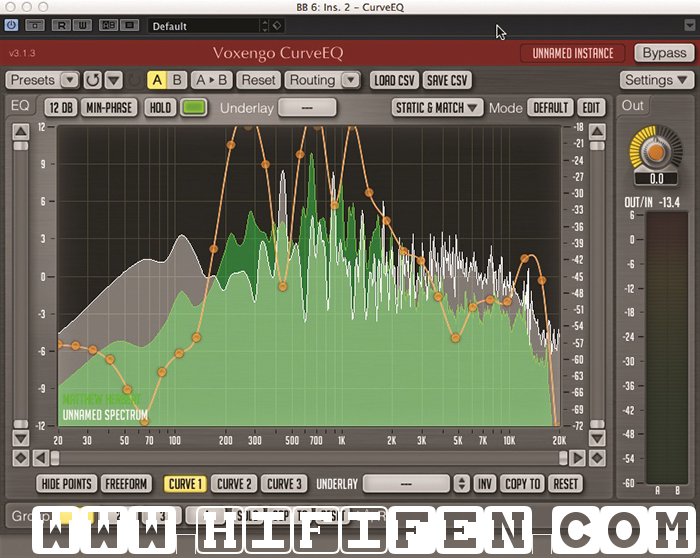This screenshot has width=700, height=558.
Task: Click the diamond icon at bottom-right of graph
Action: tap(597, 458)
